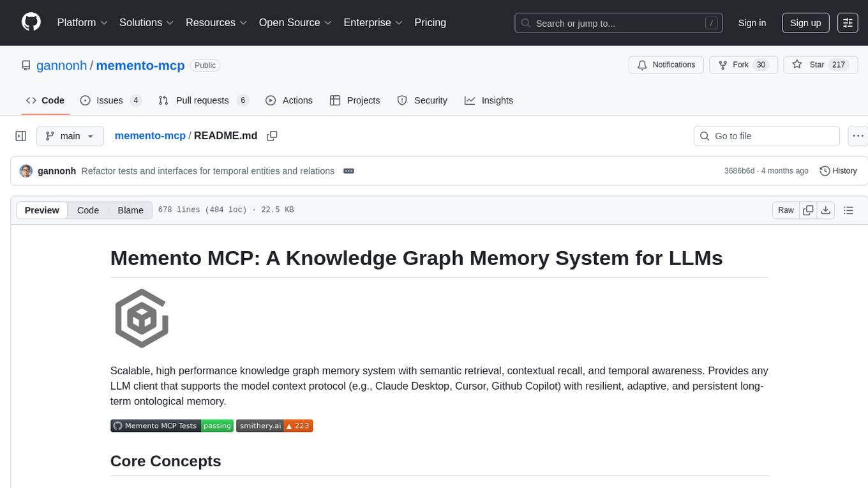Click the Sign up button
This screenshot has height=488, width=868.
coord(805,23)
